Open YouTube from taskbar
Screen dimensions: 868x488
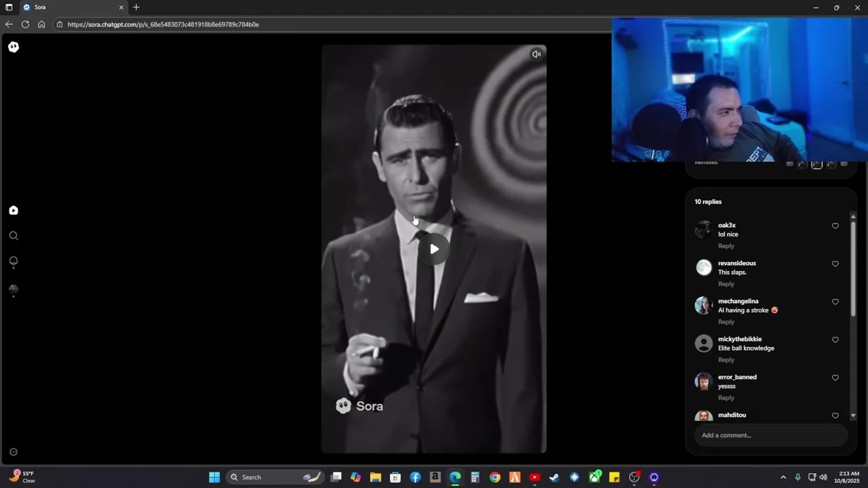(534, 477)
